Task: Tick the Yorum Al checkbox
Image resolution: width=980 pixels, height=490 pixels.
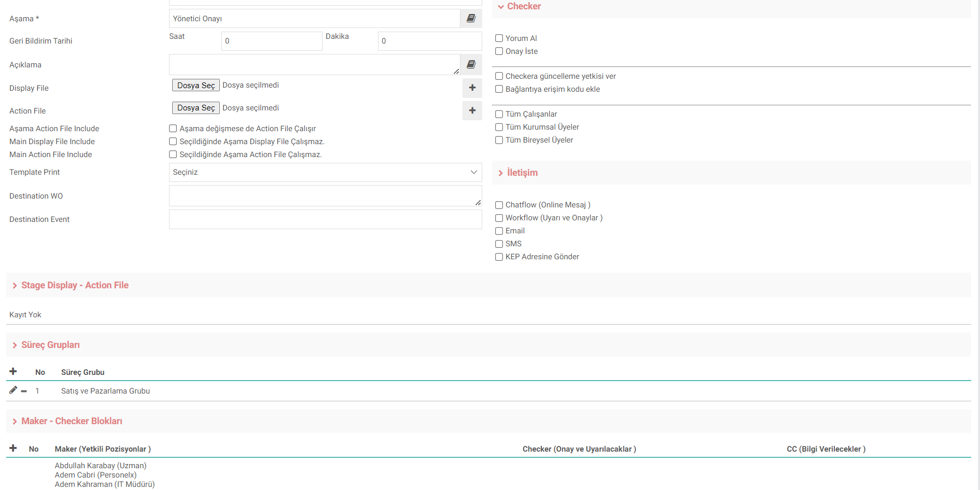Action: 499,38
